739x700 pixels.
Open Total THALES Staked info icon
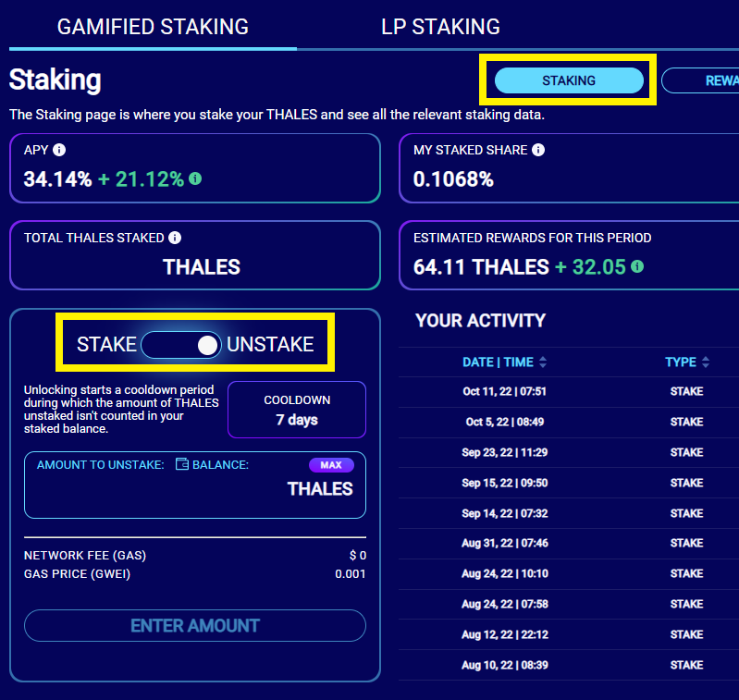175,238
